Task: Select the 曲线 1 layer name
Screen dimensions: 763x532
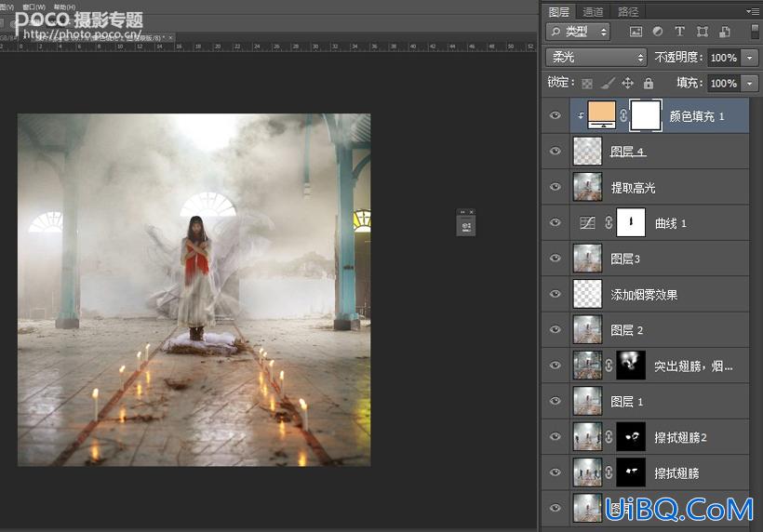Action: point(671,223)
